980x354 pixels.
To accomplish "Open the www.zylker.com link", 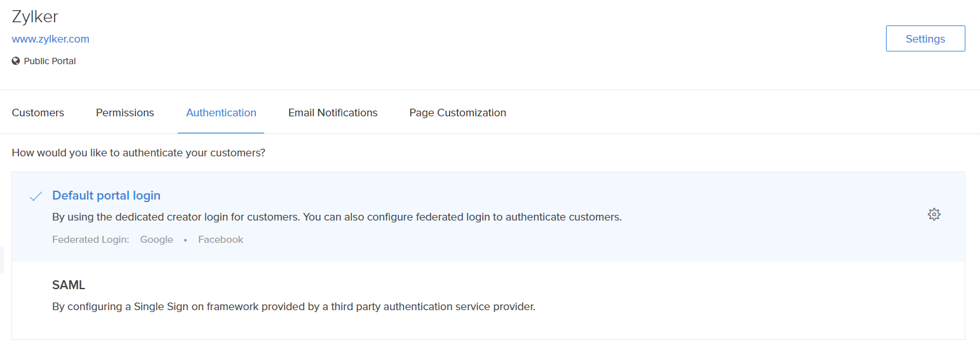I will tap(51, 39).
